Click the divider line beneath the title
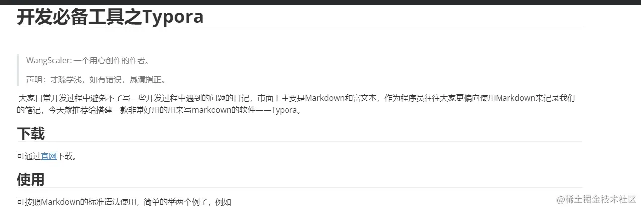Viewport: 644px width, 212px height. (x=299, y=27)
